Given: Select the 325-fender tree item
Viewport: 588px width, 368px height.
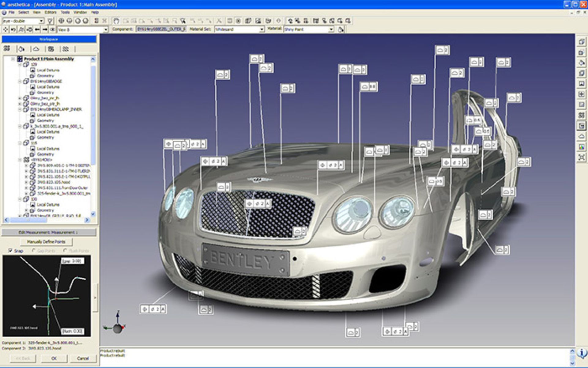Looking at the screenshot, I should pyautogui.click(x=64, y=193).
